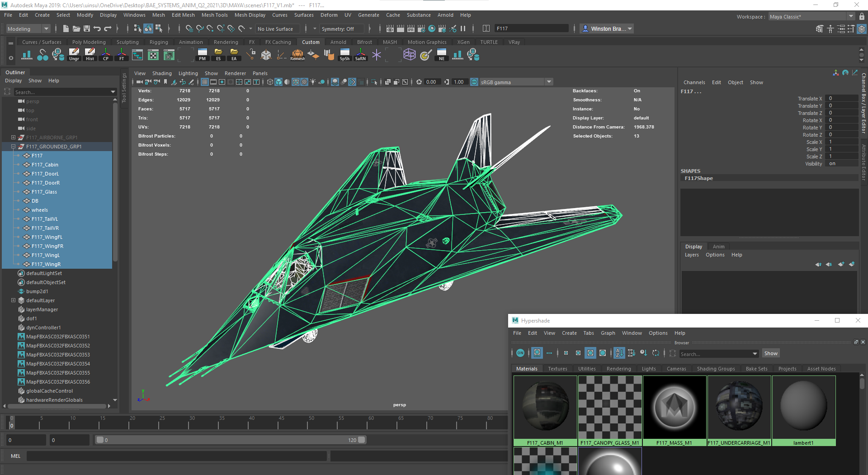The image size is (868, 475).
Task: Click the ES shelf folder icon
Action: pos(218,55)
